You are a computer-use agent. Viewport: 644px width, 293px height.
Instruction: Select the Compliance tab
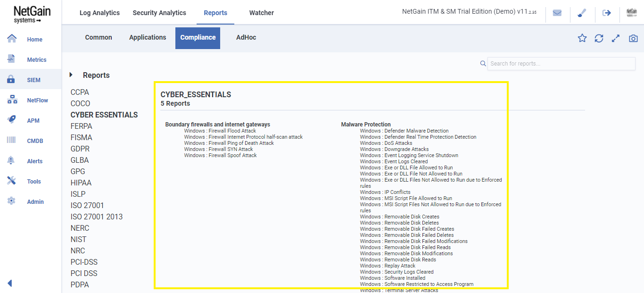(198, 38)
